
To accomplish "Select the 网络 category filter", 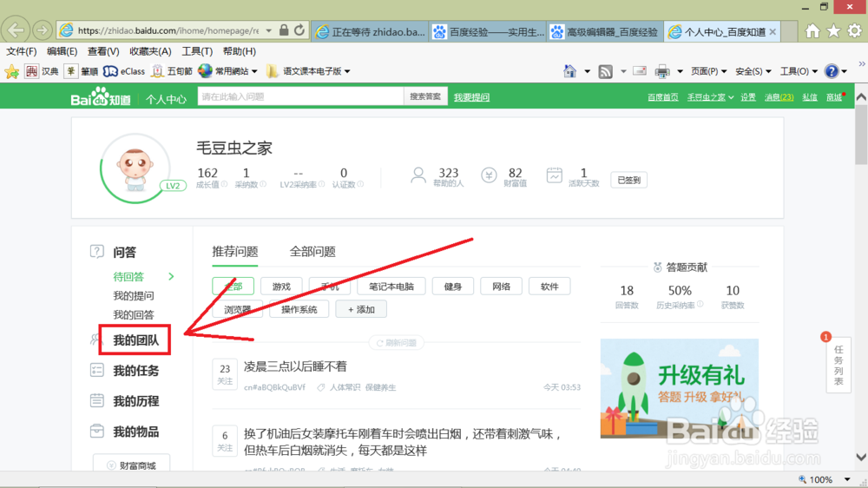I will point(501,287).
